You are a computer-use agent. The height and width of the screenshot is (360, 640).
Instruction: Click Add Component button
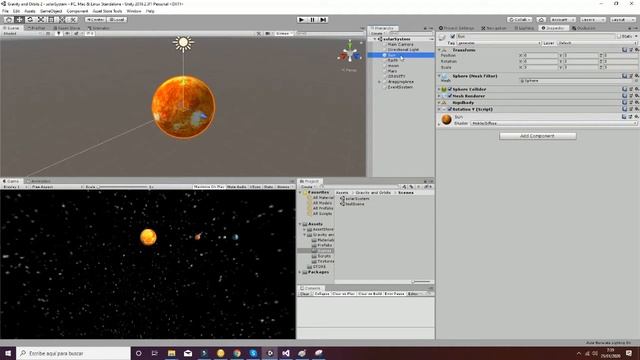pyautogui.click(x=538, y=136)
